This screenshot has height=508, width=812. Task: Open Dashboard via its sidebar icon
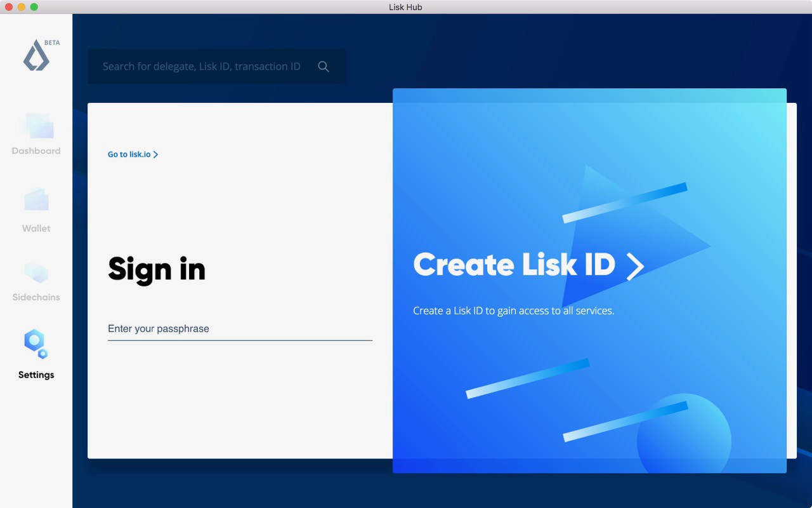coord(36,126)
